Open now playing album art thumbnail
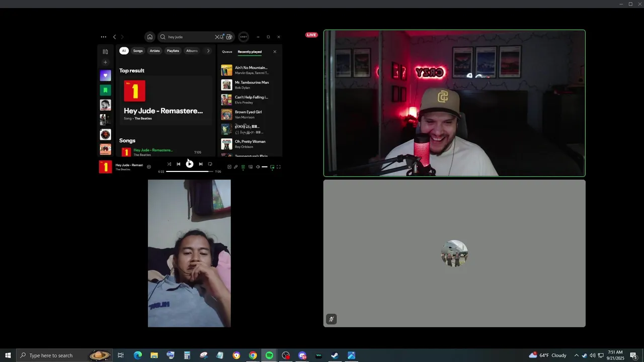Screen dimensions: 644x362 [105, 167]
